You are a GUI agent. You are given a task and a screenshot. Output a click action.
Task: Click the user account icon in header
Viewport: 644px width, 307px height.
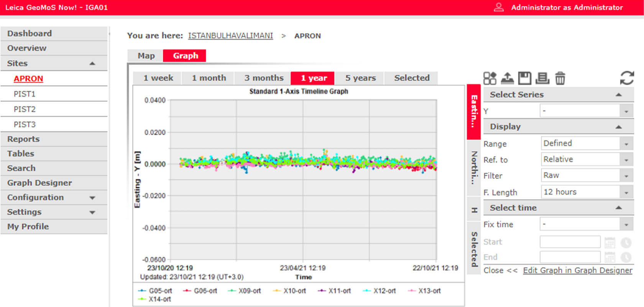tap(498, 7)
